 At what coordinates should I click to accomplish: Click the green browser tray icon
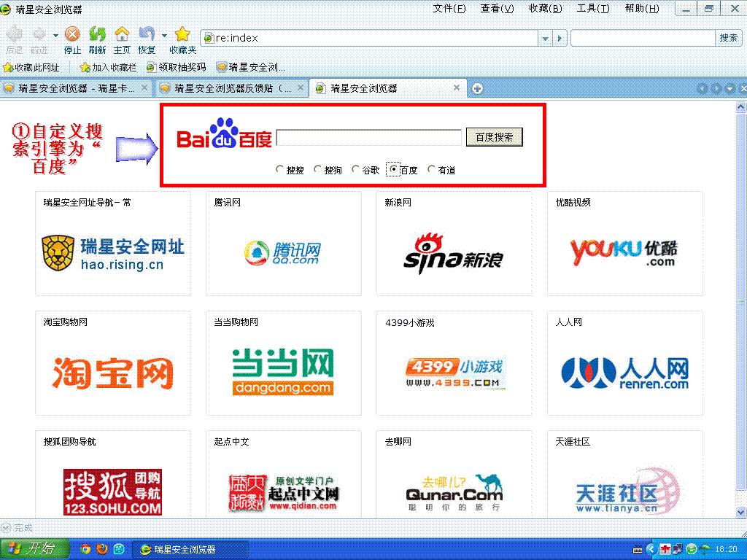[692, 550]
